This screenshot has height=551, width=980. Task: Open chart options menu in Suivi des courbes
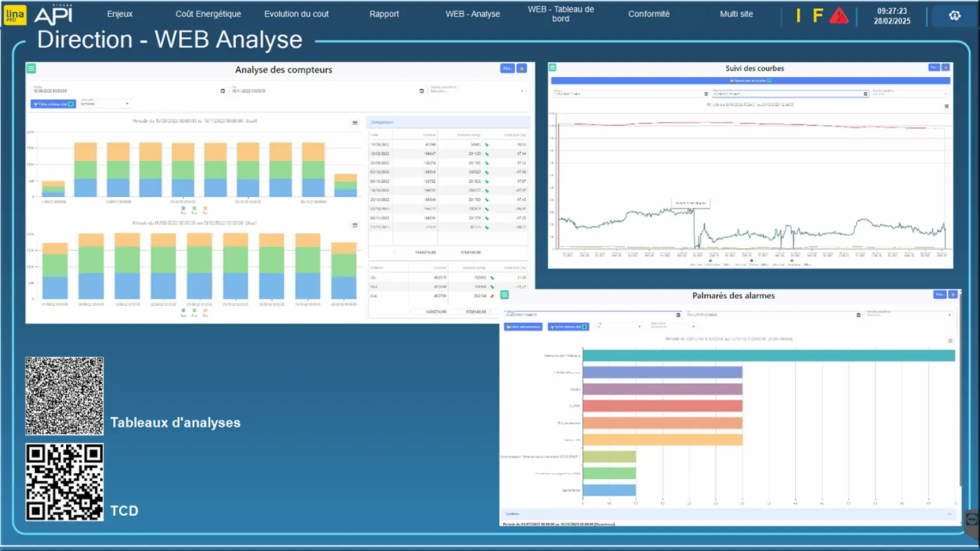click(x=947, y=106)
